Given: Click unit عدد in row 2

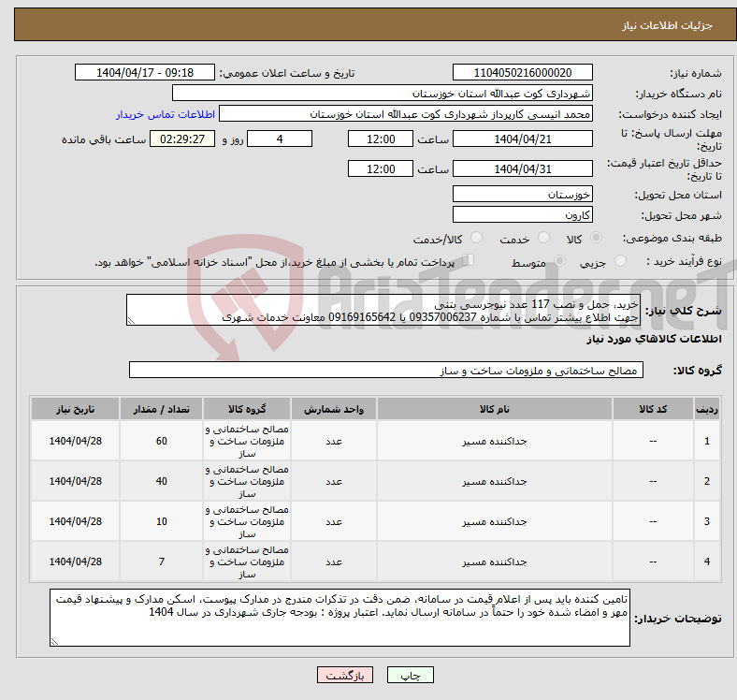Looking at the screenshot, I should tap(334, 481).
